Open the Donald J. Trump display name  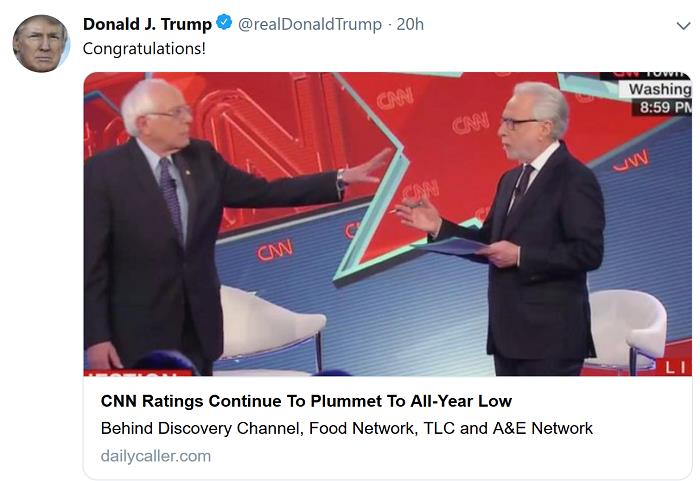pos(147,24)
